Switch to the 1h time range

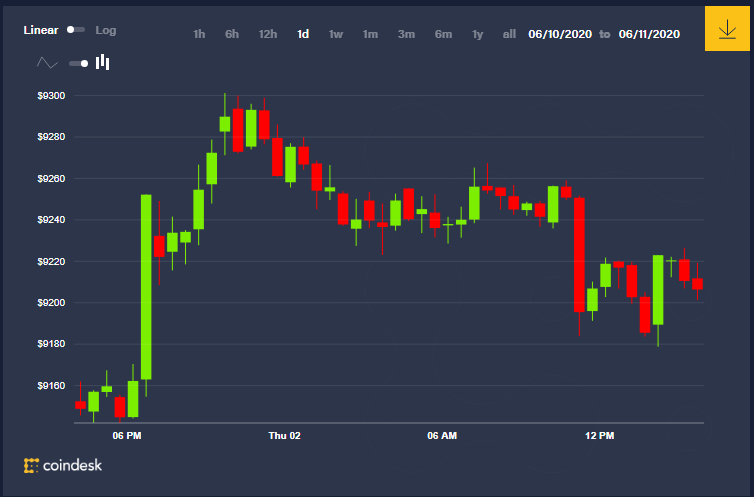[199, 34]
